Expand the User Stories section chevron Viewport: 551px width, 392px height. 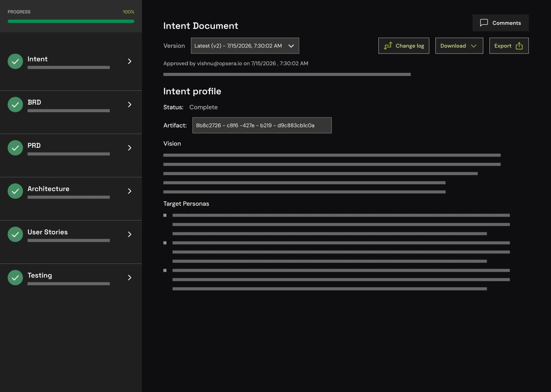coord(130,234)
